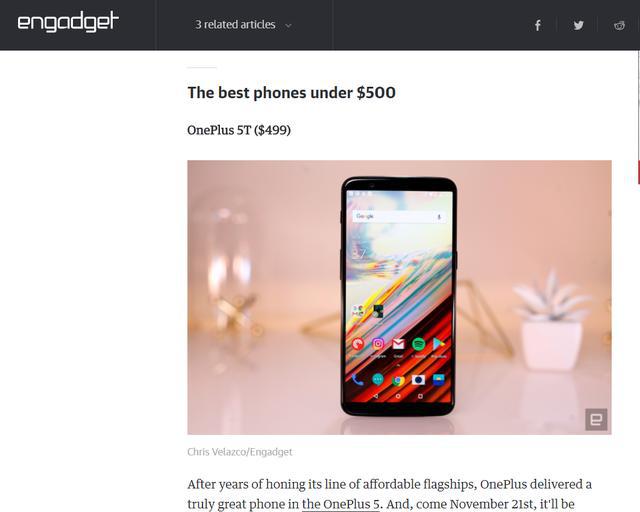Click the Chris Velazco/Engadget photo credit
This screenshot has height=512, width=640.
tap(240, 452)
